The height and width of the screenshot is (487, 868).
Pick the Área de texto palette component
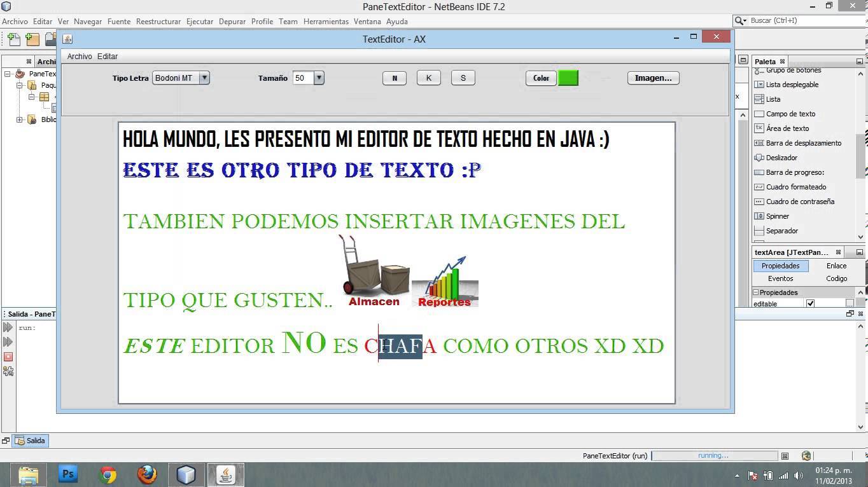781,128
